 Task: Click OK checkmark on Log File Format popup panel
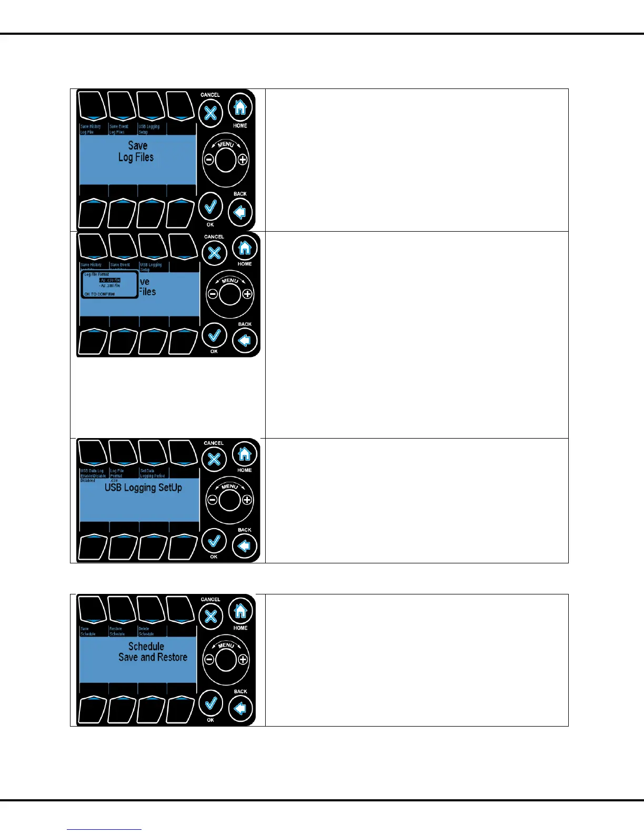pyautogui.click(x=214, y=335)
